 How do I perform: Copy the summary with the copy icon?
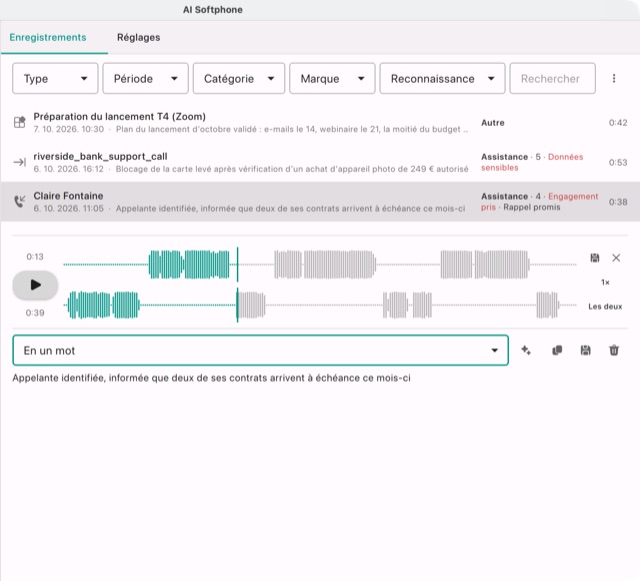[x=557, y=350]
